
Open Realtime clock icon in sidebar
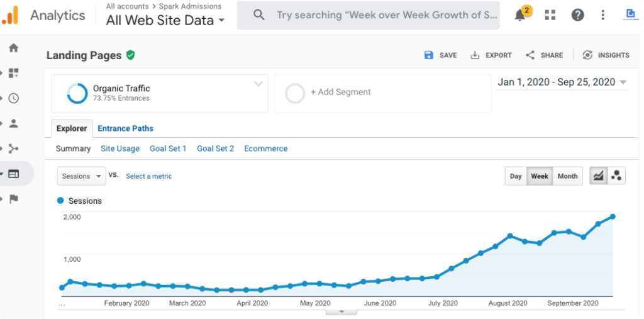click(13, 98)
